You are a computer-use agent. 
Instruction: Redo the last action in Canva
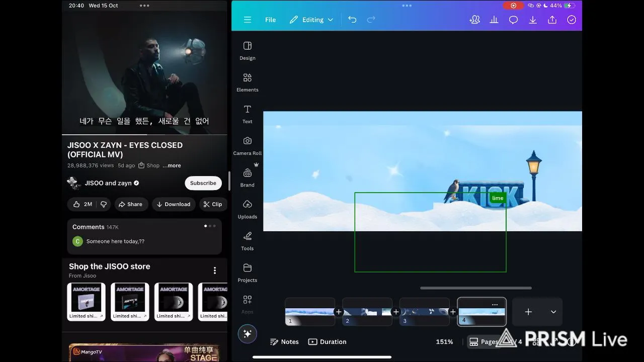371,20
